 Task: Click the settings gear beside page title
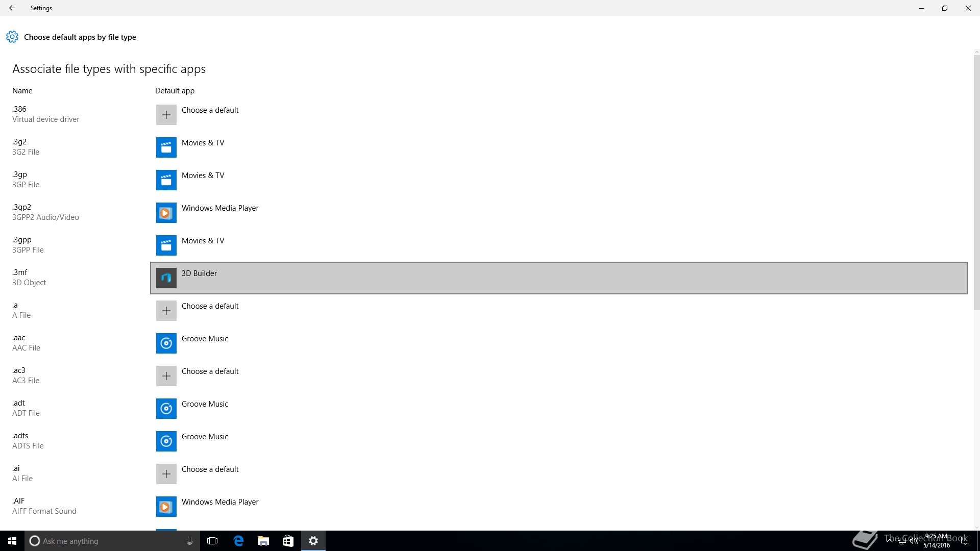point(12,37)
